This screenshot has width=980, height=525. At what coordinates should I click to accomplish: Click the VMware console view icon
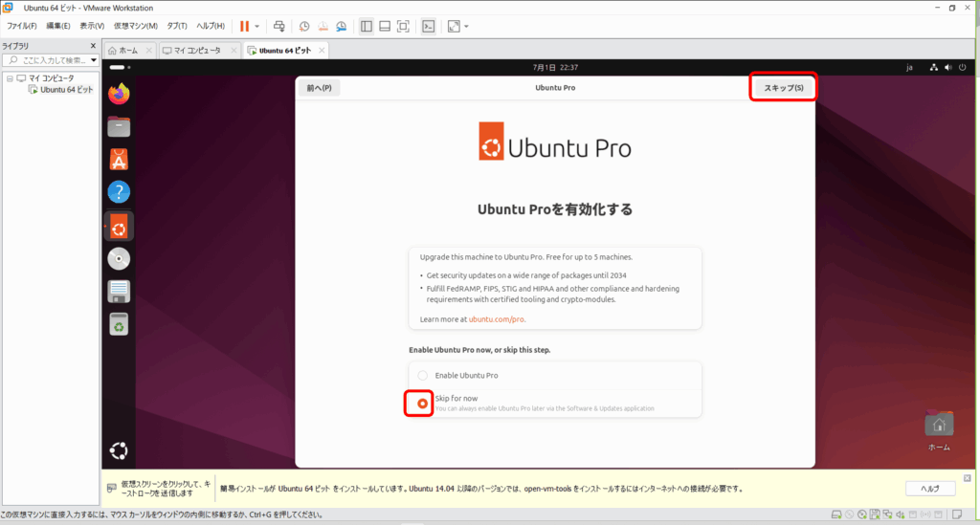pyautogui.click(x=429, y=27)
